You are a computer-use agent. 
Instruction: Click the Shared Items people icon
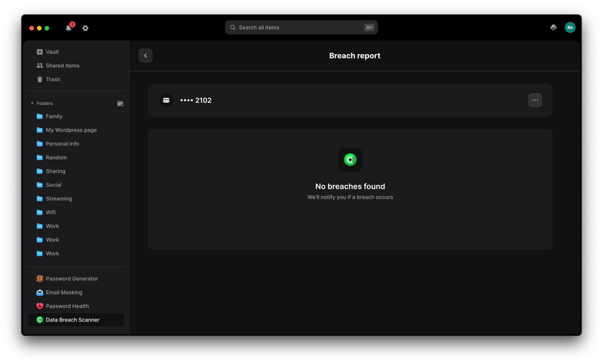tap(39, 66)
